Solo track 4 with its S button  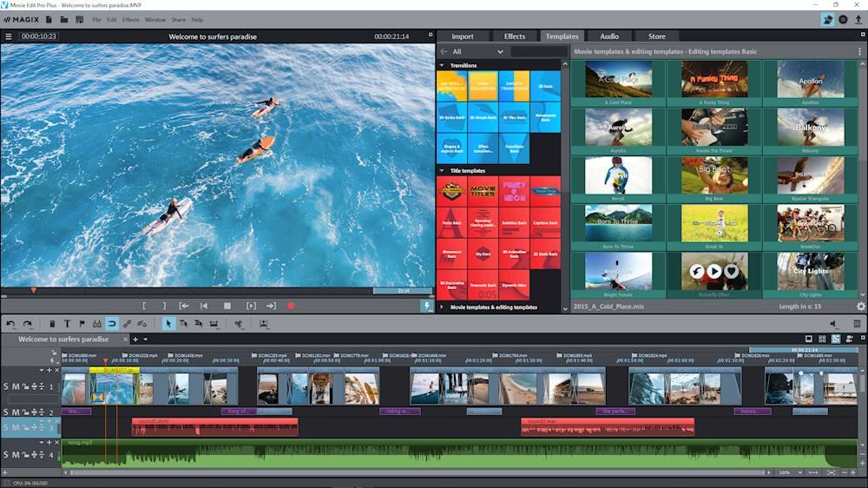point(6,455)
